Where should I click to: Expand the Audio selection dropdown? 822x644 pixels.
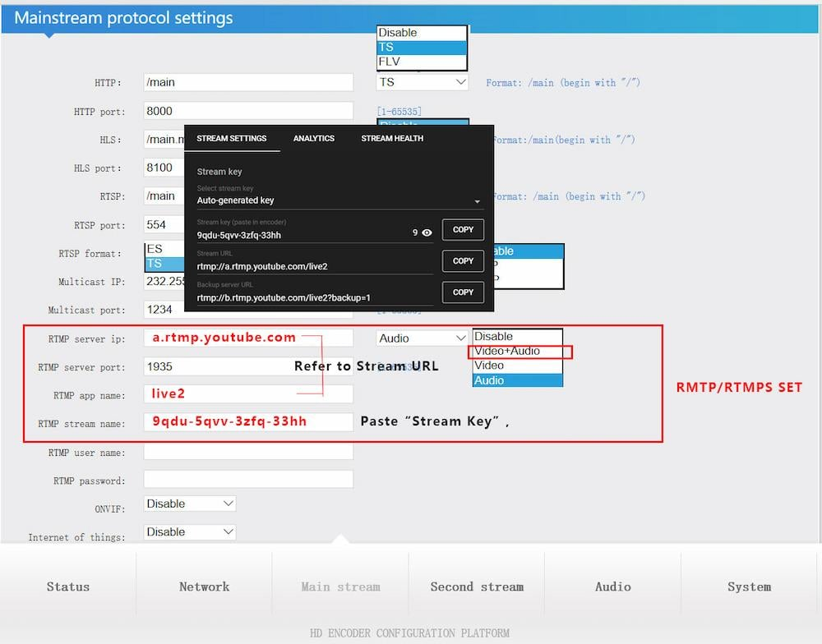[x=422, y=337]
